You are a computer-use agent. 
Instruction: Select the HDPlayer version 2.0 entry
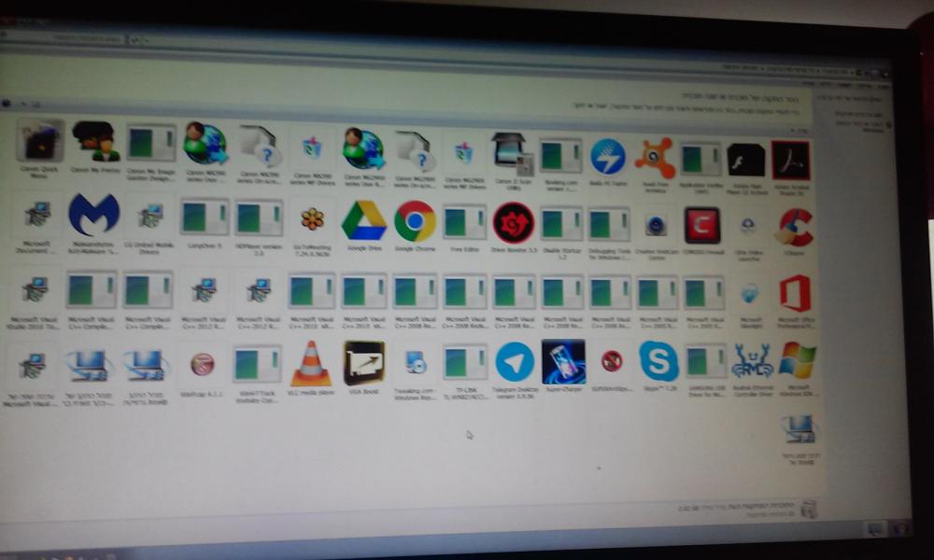click(258, 217)
